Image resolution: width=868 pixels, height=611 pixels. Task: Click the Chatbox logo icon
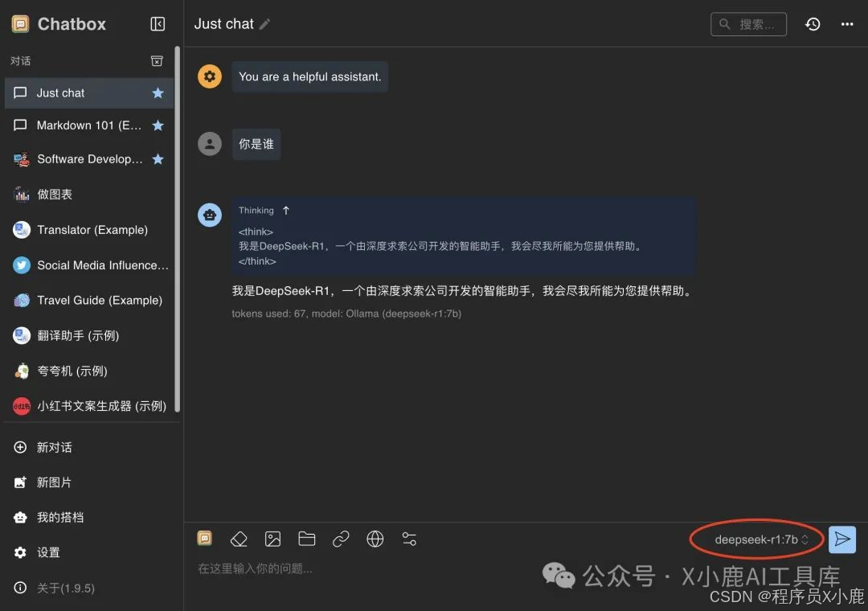tap(20, 24)
